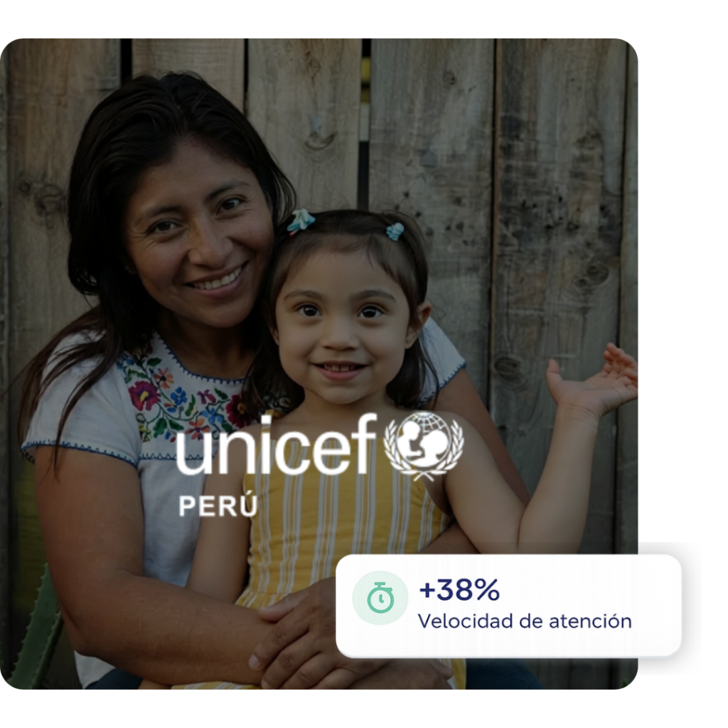Open the white attention-speed stat card
The width and height of the screenshot is (728, 728).
[508, 606]
